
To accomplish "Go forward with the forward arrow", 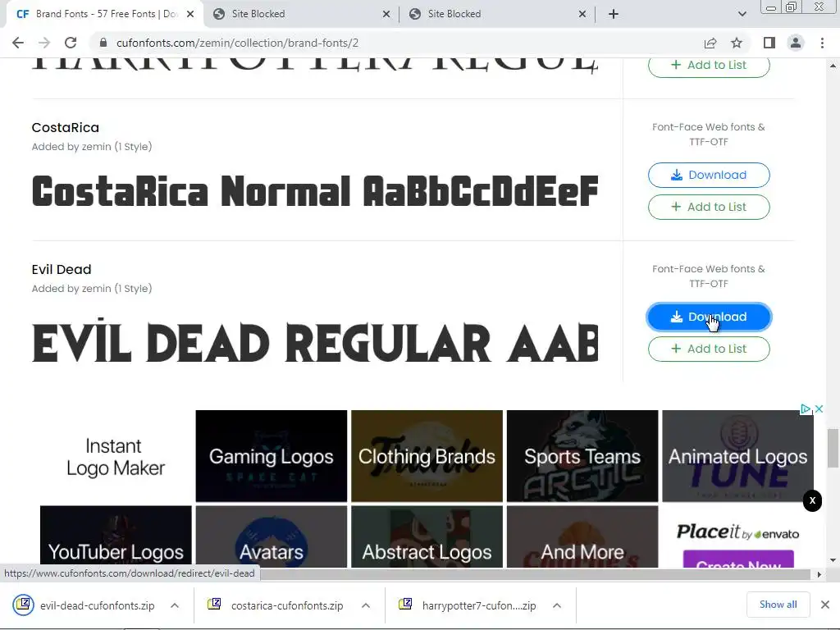I will tap(44, 43).
